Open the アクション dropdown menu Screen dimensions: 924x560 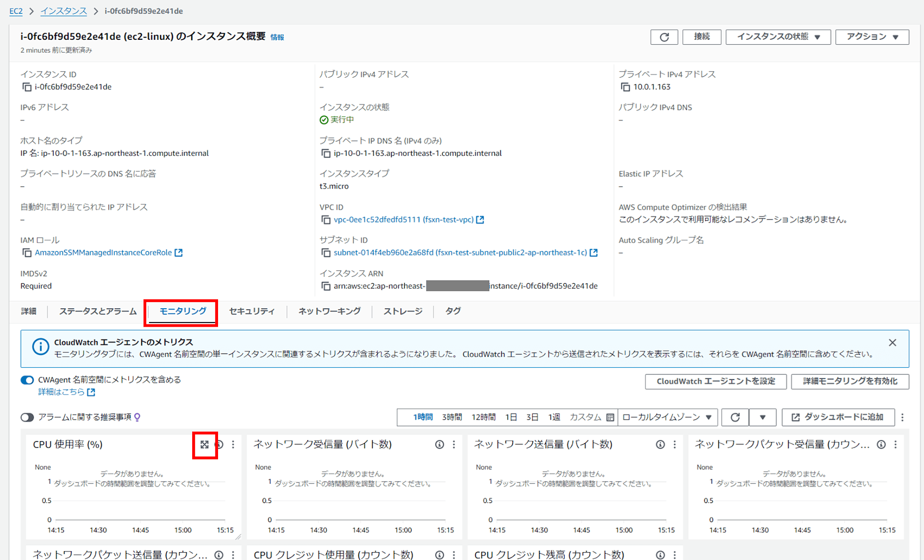(x=872, y=37)
